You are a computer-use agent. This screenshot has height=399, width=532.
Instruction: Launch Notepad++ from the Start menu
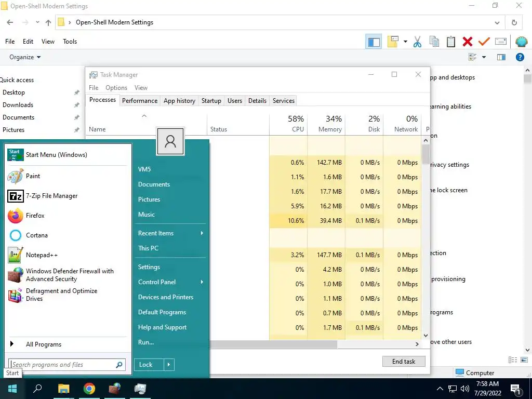68,255
